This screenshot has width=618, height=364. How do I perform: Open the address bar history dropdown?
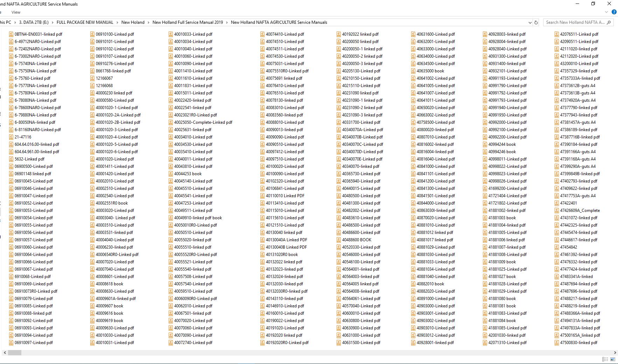[530, 22]
